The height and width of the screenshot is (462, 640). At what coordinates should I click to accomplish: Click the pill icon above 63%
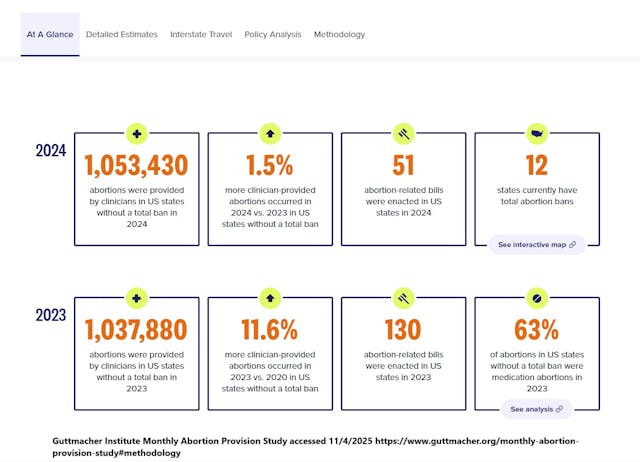537,298
